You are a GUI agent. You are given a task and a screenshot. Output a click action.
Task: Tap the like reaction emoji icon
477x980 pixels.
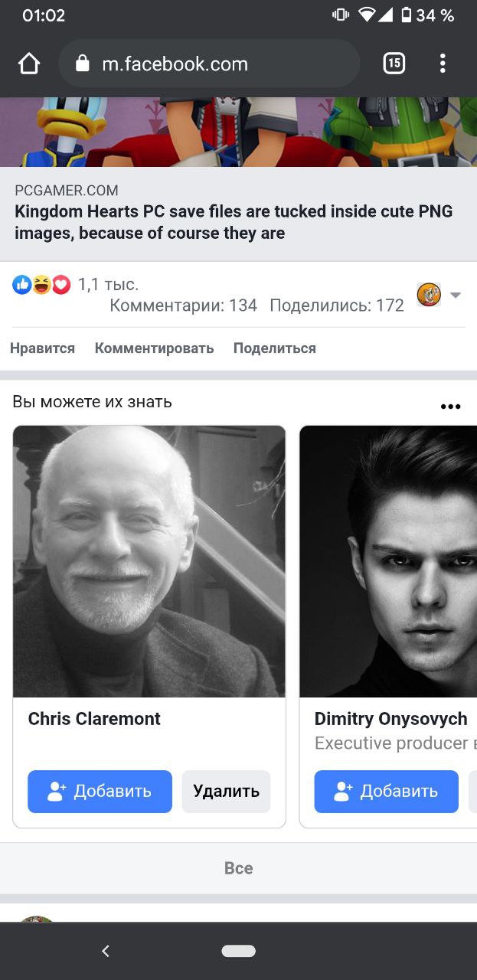[22, 285]
